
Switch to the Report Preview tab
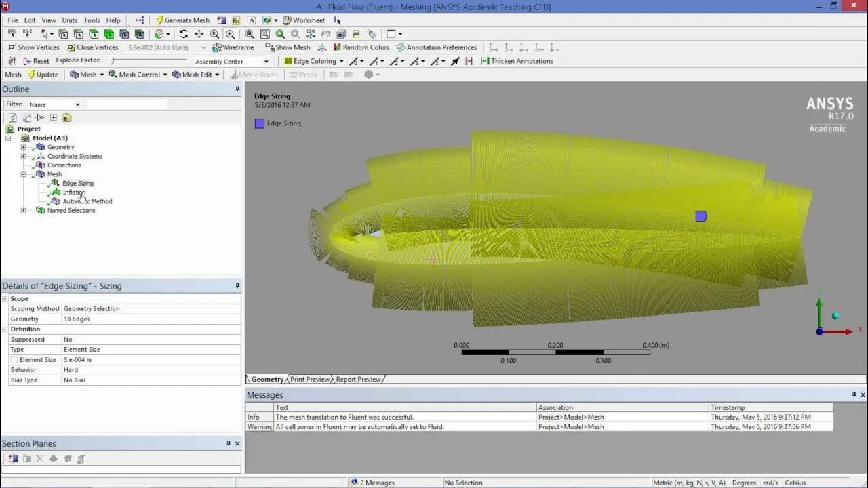pos(359,380)
